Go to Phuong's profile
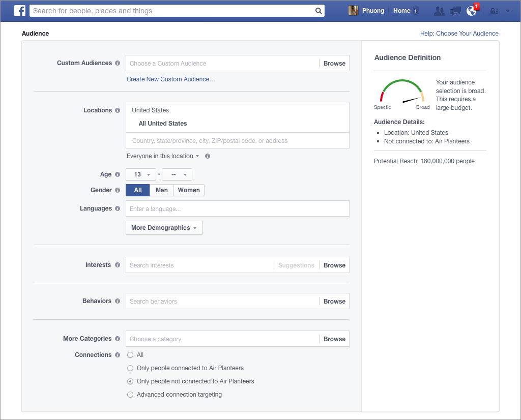Screen dimensions: 521x420 373,11
